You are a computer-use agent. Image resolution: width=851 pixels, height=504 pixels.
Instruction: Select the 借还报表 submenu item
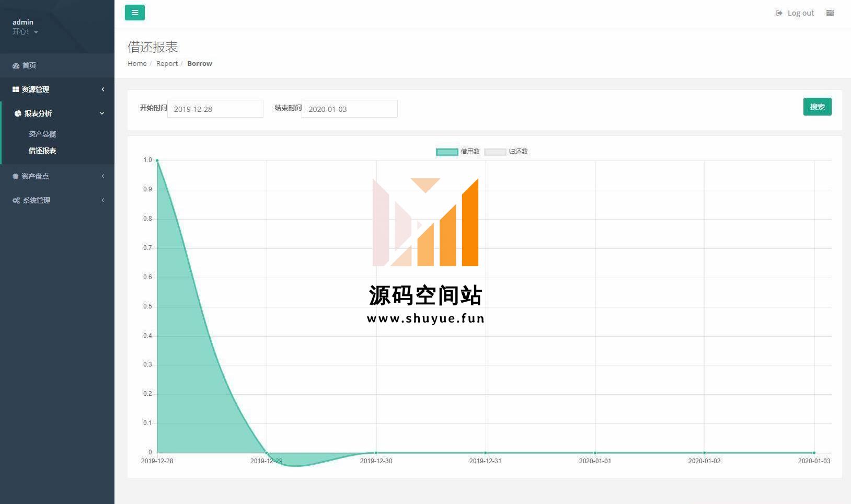[42, 151]
